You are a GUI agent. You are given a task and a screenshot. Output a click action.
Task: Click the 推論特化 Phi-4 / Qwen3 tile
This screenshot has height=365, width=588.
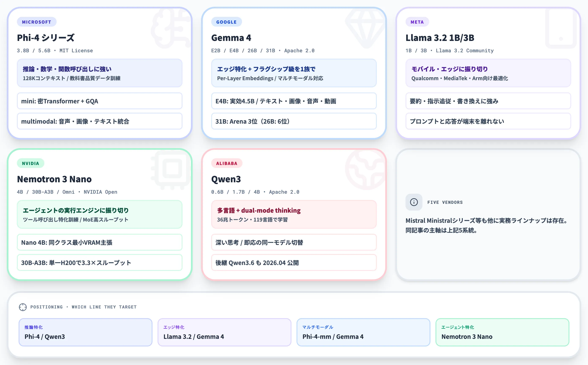(86, 333)
